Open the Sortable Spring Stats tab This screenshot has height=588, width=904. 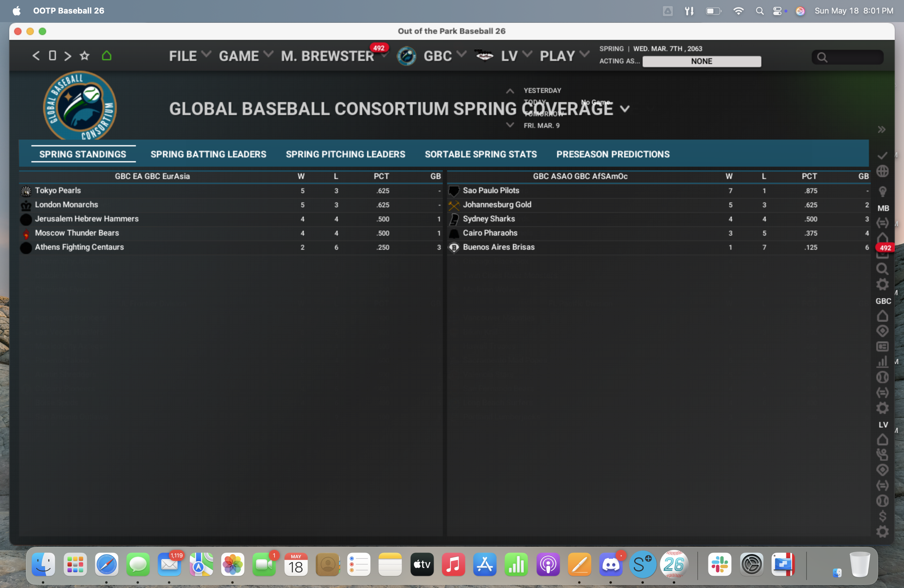pyautogui.click(x=481, y=154)
